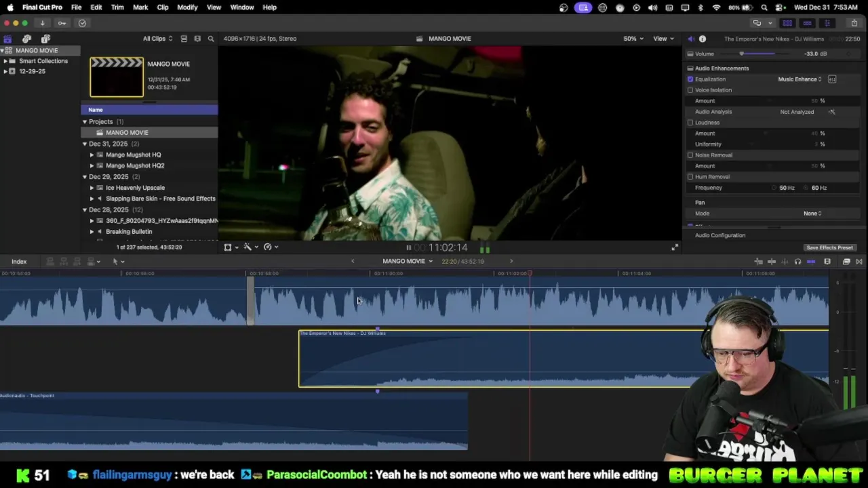
Task: Open browser clip grouping options icon
Action: pos(197,39)
